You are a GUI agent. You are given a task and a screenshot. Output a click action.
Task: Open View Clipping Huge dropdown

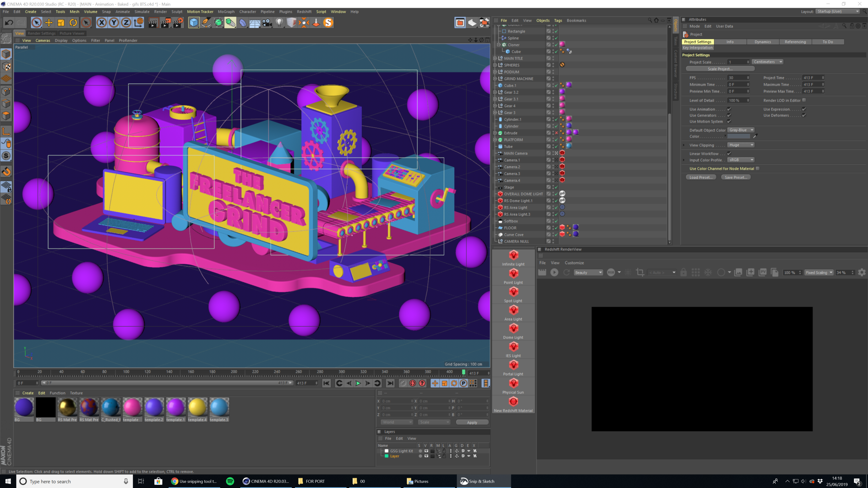[741, 145]
